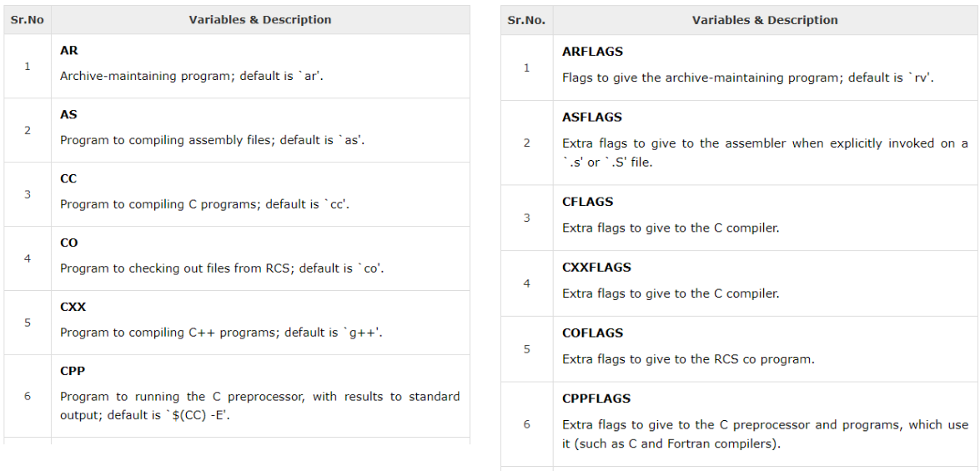Click the AR variable name
Image resolution: width=980 pixels, height=471 pixels.
point(69,50)
